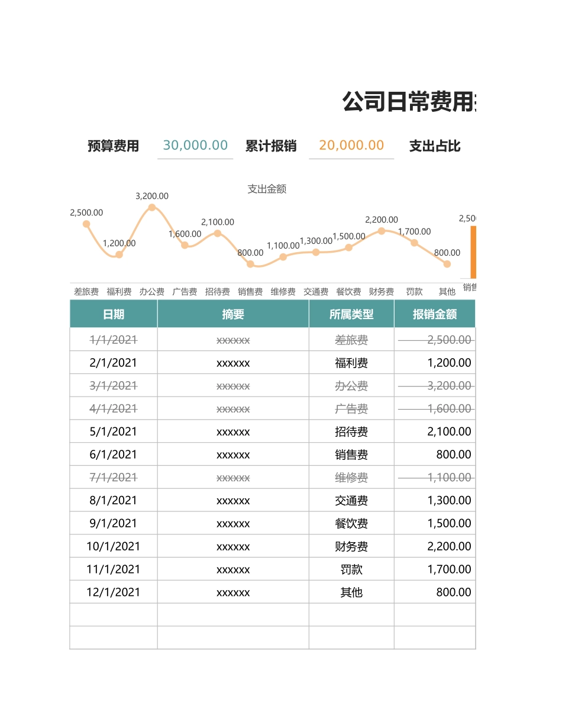Click the crossed-out 办公费 row amount 3,200.00

[448, 385]
